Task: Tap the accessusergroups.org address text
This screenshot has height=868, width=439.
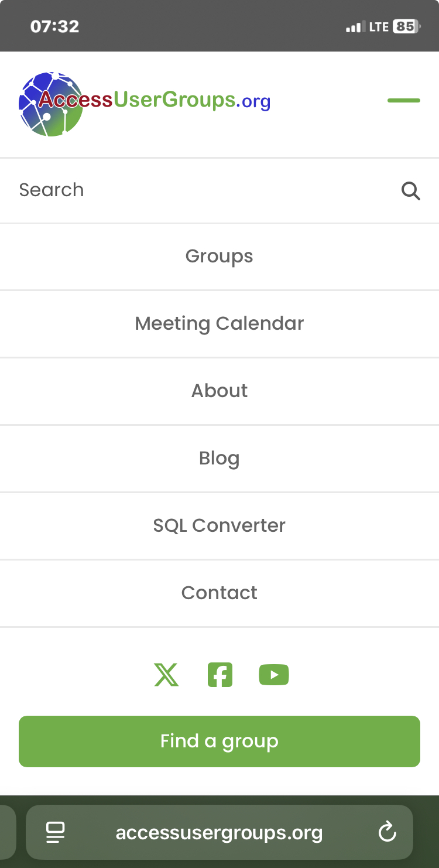Action: pos(219,832)
